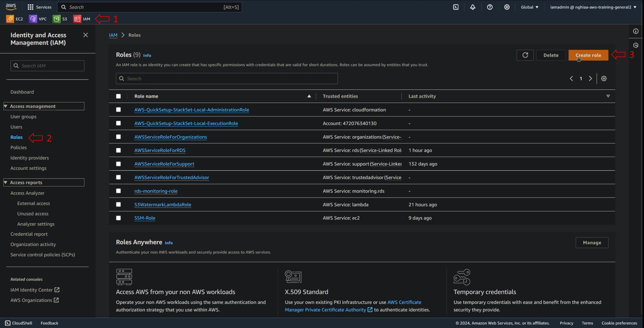This screenshot has height=328, width=644.
Task: Open User groups in sidebar
Action: tap(24, 117)
